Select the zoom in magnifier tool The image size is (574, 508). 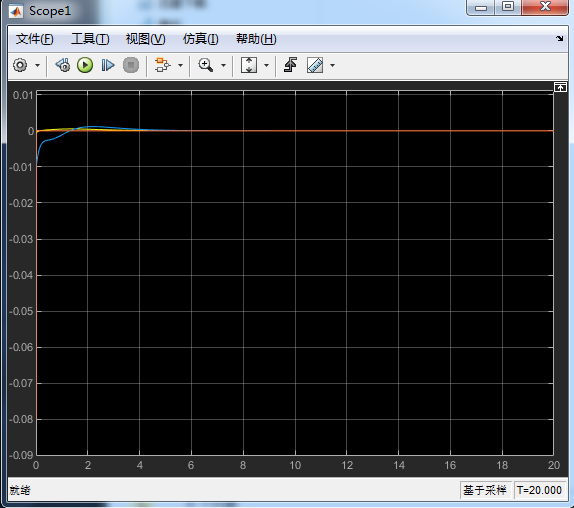click(x=205, y=66)
